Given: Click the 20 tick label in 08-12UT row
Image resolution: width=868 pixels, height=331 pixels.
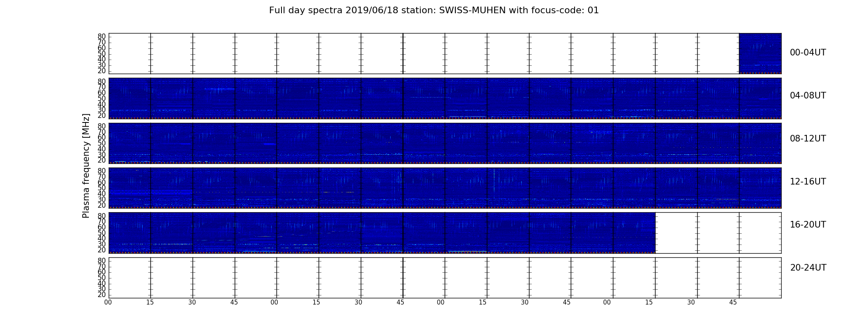Looking at the screenshot, I should pyautogui.click(x=102, y=160).
